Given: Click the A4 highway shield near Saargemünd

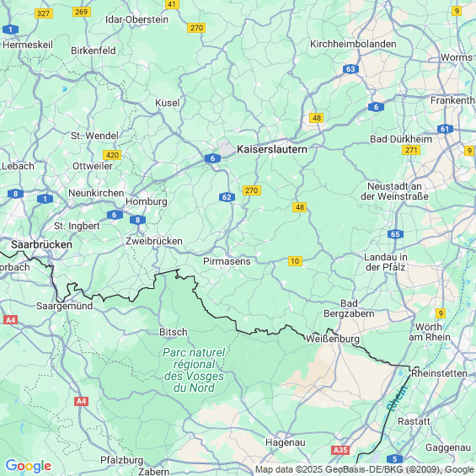Looking at the screenshot, I should point(10,320).
